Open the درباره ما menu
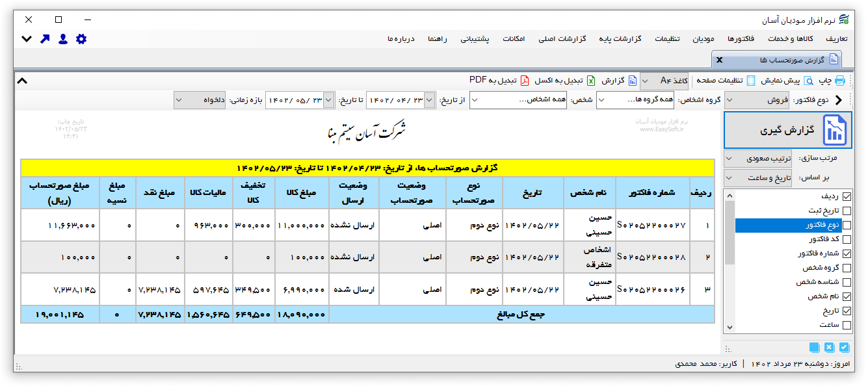 401,39
